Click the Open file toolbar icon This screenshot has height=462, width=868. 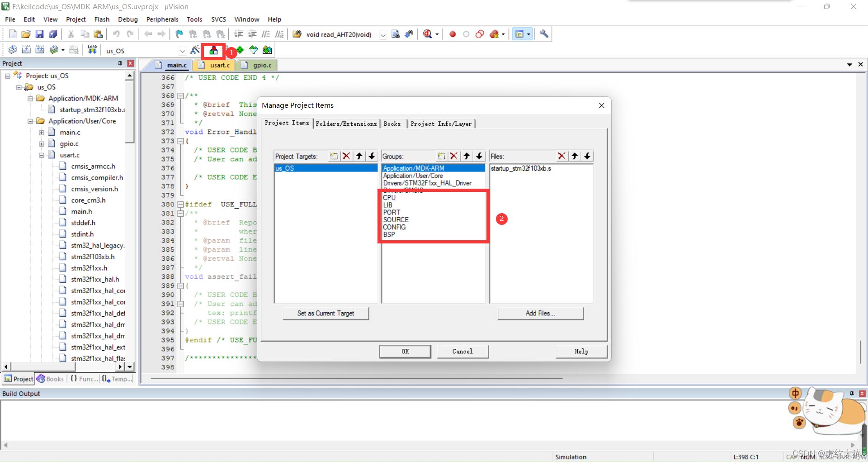[x=26, y=34]
